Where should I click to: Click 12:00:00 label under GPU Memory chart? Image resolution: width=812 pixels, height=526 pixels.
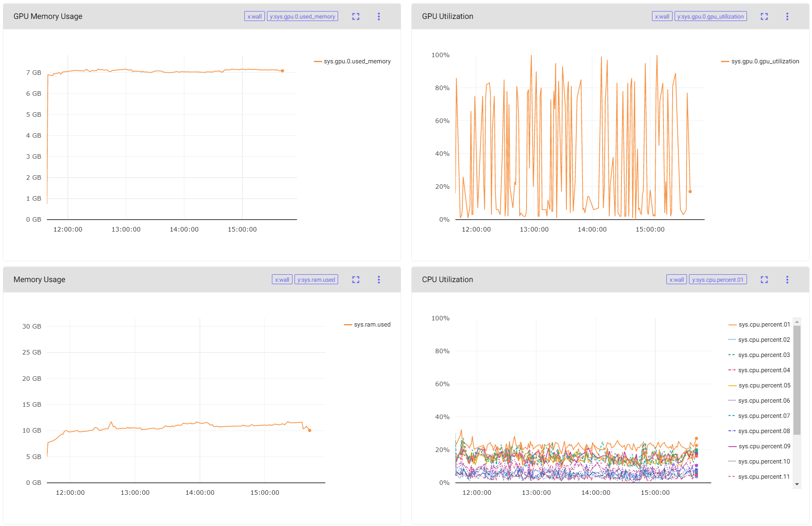pyautogui.click(x=68, y=229)
